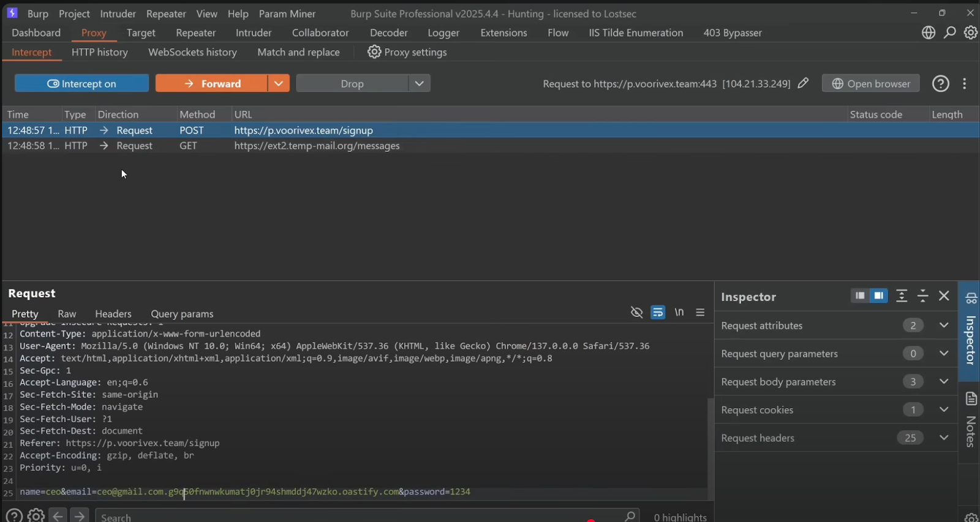
Task: Sort by Status code column
Action: pos(876,114)
